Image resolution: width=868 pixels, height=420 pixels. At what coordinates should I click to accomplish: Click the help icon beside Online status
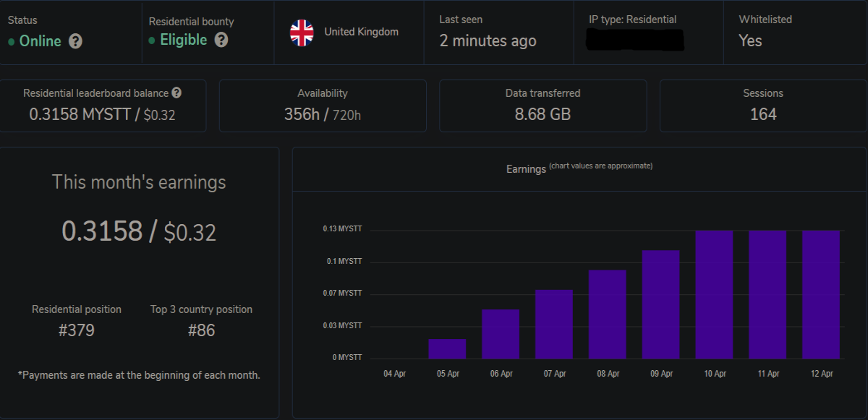[x=75, y=41]
